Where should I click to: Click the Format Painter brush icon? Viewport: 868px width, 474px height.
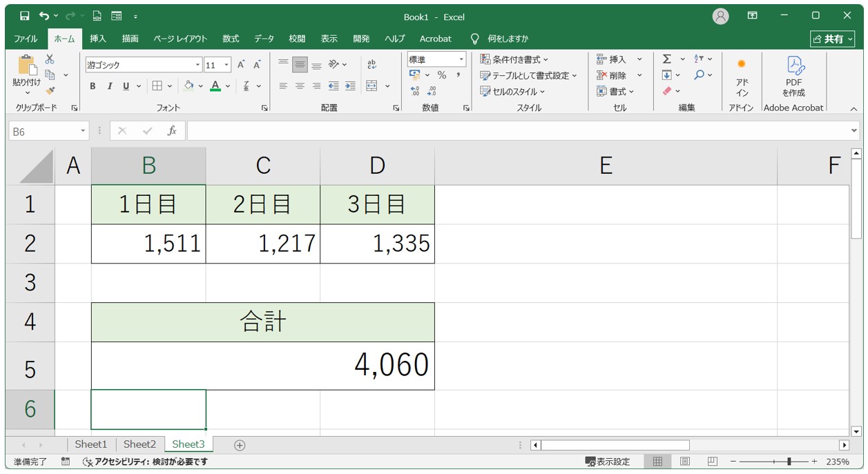(x=50, y=90)
